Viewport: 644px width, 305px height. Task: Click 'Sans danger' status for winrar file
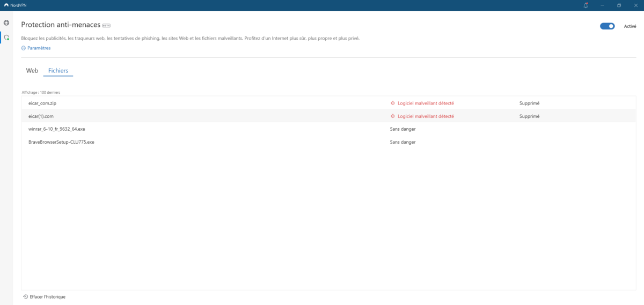point(402,129)
